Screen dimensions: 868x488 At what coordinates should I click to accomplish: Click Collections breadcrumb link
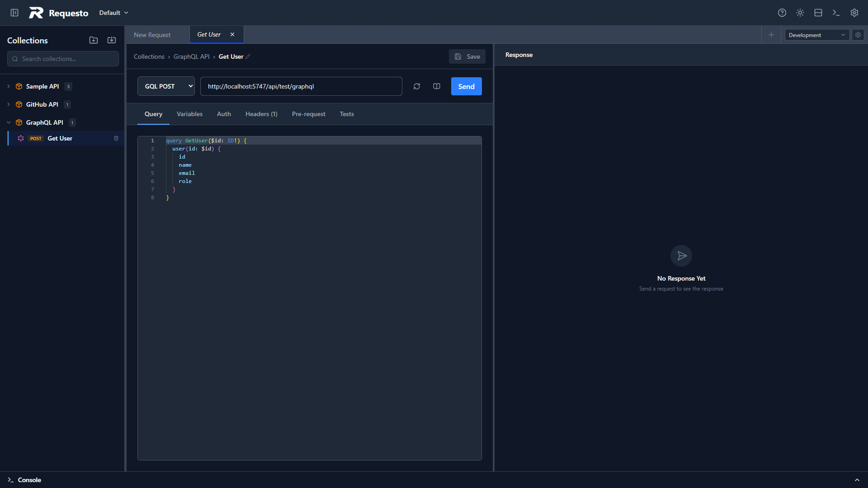[149, 56]
